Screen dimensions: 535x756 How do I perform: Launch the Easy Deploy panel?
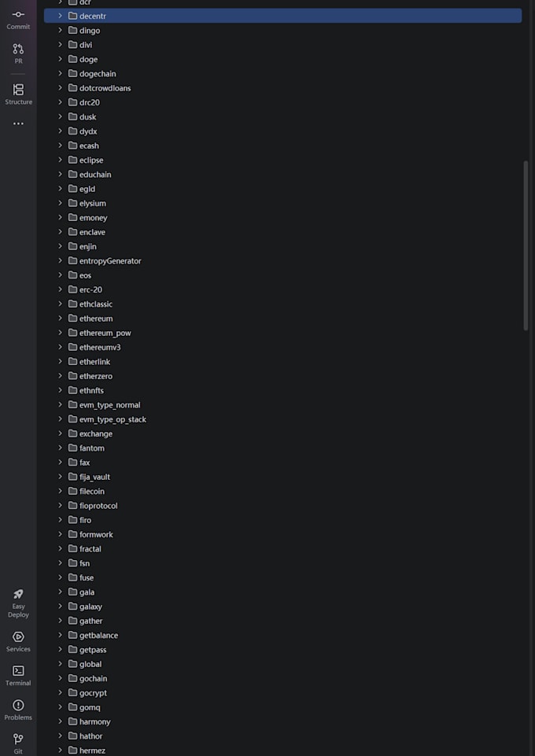coord(18,603)
